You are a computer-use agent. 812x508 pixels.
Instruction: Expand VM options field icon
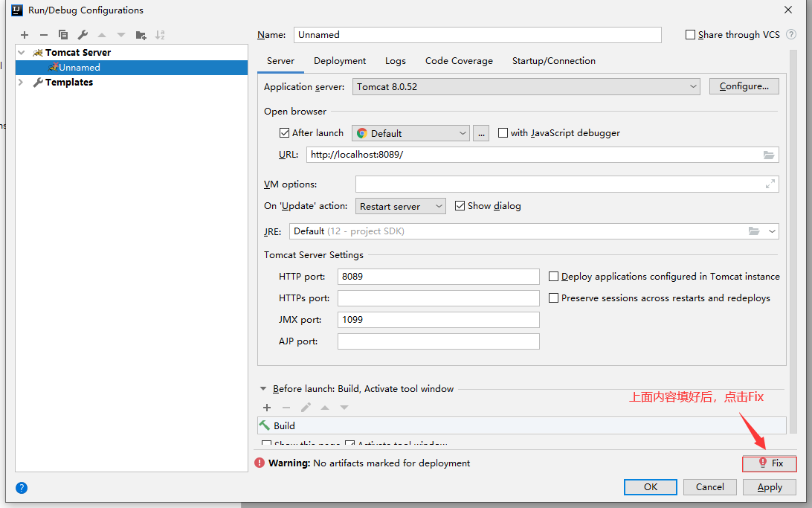point(770,184)
